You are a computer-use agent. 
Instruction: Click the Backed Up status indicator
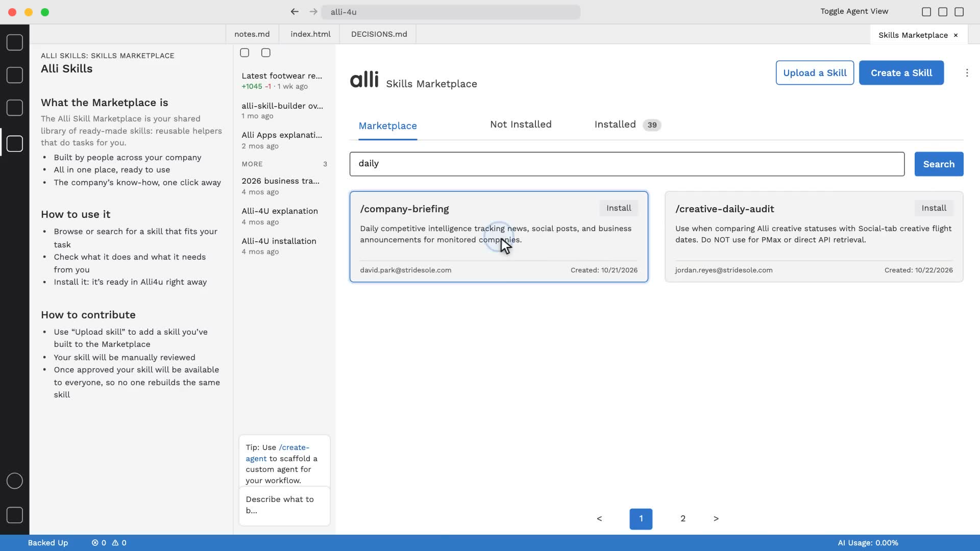47,543
